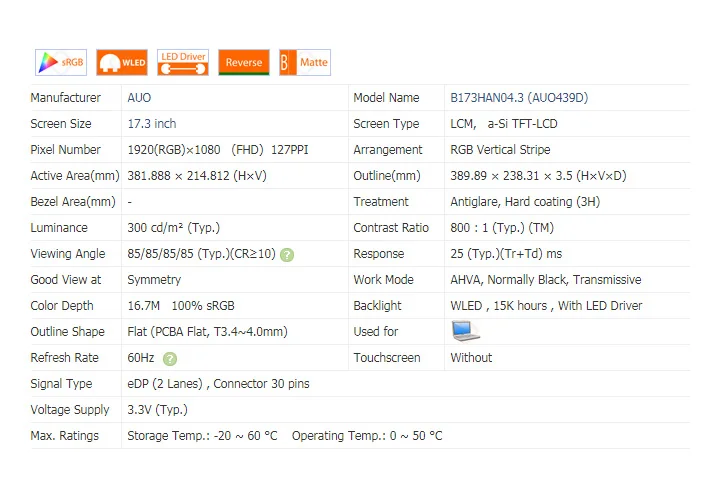Screen dimensions: 714x491
Task: Select the Pixel Number label
Action: tap(66, 150)
